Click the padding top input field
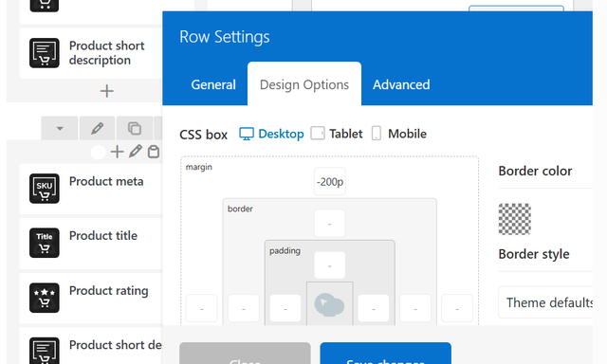The height and width of the screenshot is (364, 607). (330, 265)
